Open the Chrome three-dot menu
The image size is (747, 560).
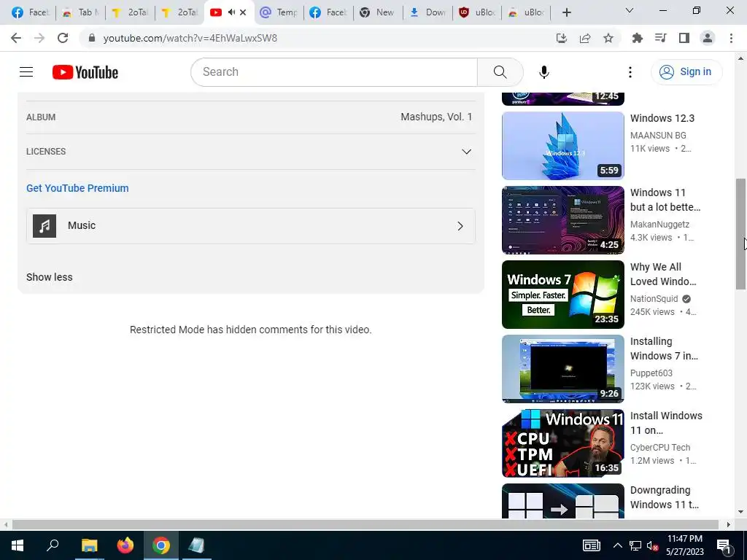click(x=731, y=38)
